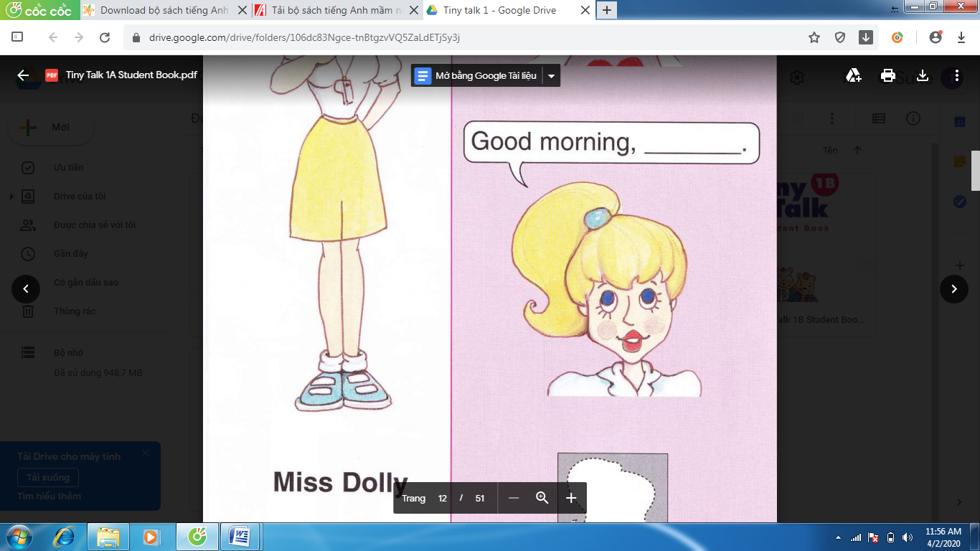Click the volume speaker icon in system tray
980x551 pixels.
coord(908,537)
